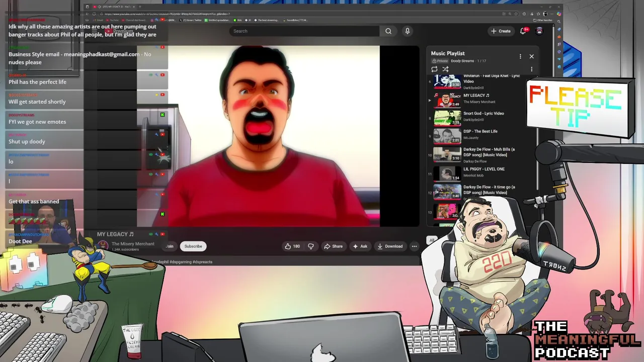Click the YouTube search magnifier button
644x362 pixels.
[x=388, y=31]
